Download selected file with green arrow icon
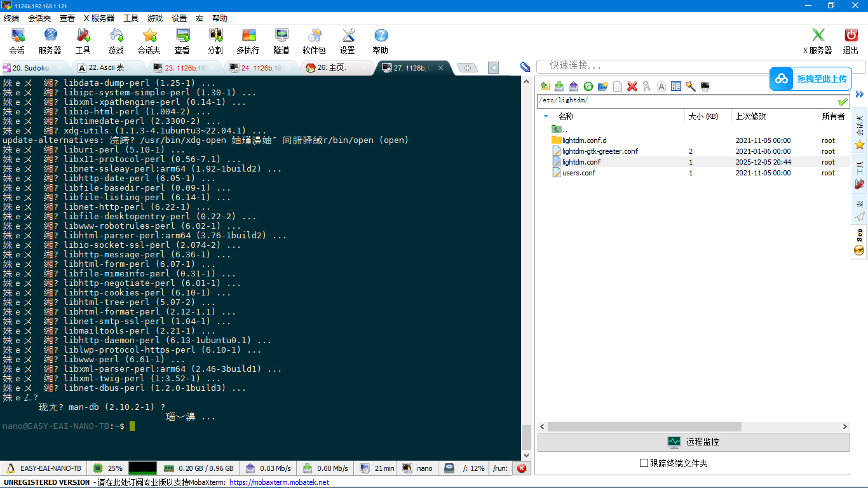Screen dimensions: 868x488 click(x=559, y=86)
